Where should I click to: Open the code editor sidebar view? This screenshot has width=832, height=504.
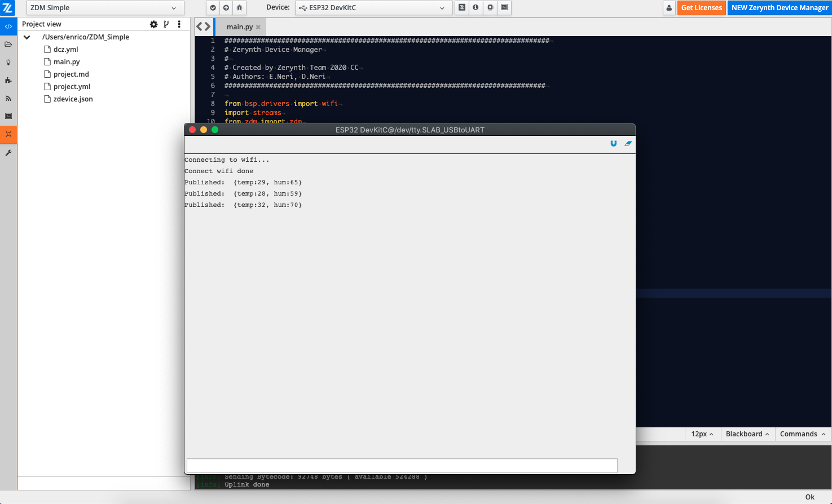(8, 26)
